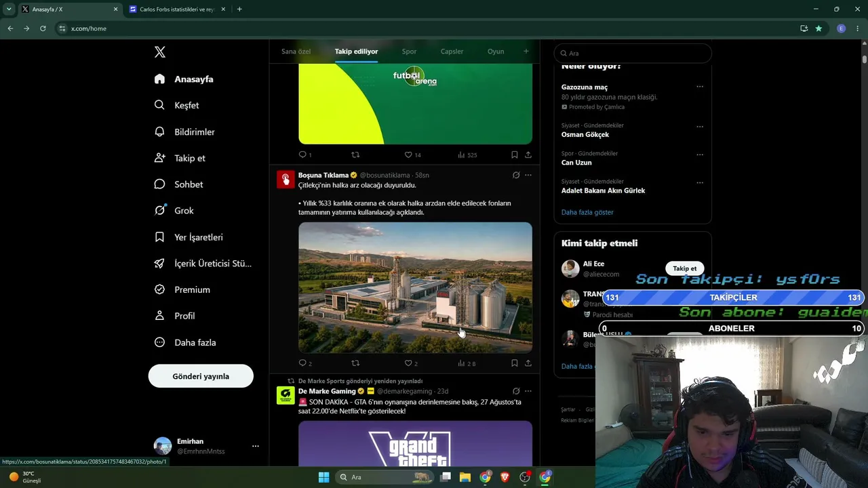
Task: Select Takip ediliyor tab
Action: 356,52
